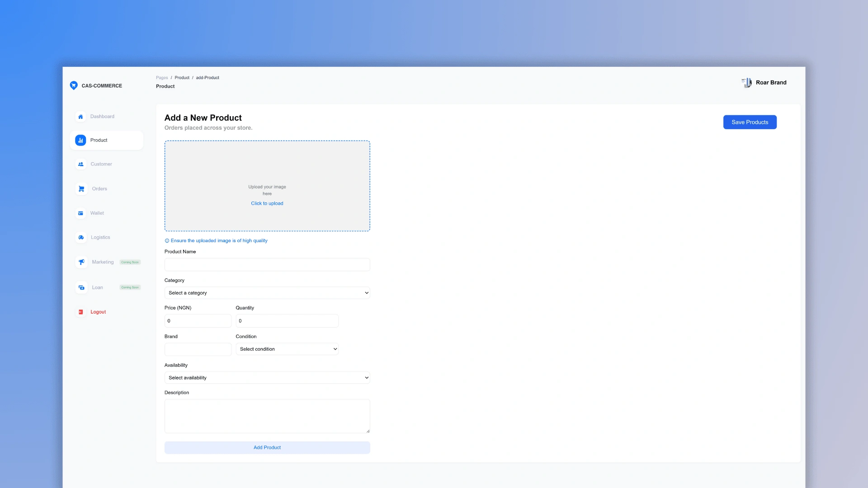Viewport: 868px width, 488px height.
Task: Select the Loan sidebar label
Action: click(x=97, y=287)
